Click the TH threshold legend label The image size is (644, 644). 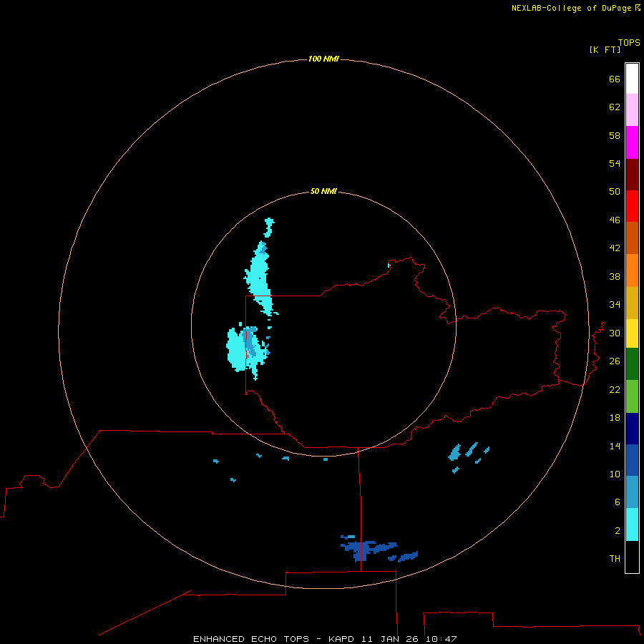tap(615, 559)
